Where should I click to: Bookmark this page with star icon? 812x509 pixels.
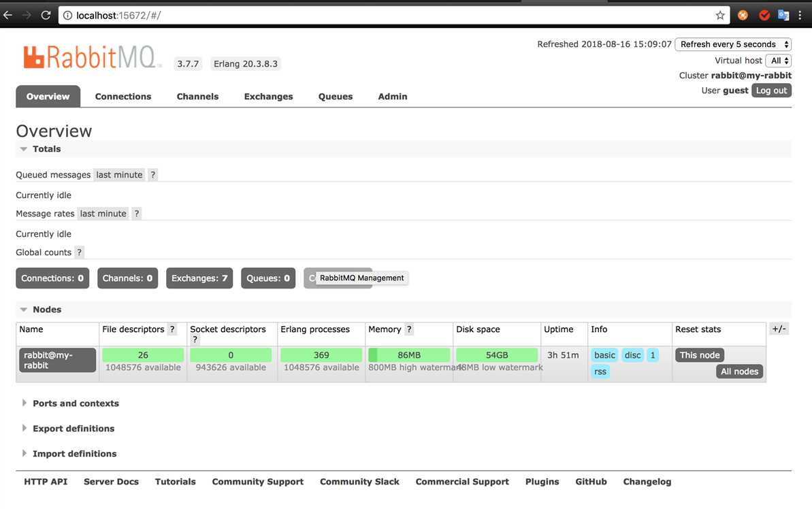point(720,16)
